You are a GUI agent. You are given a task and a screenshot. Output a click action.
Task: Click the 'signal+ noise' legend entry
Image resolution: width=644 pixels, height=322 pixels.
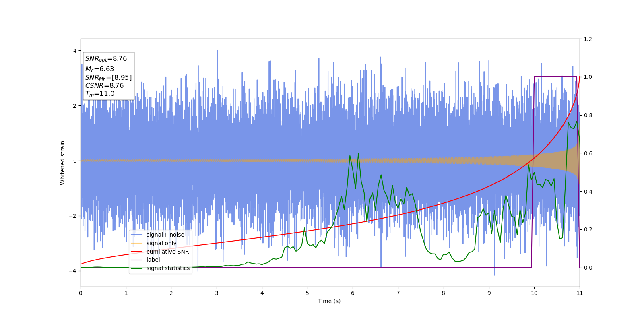(165, 235)
